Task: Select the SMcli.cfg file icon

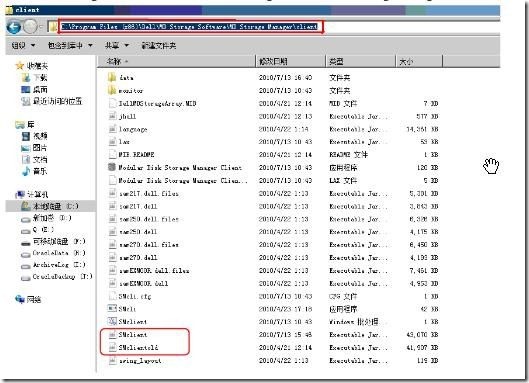Action: [x=112, y=296]
